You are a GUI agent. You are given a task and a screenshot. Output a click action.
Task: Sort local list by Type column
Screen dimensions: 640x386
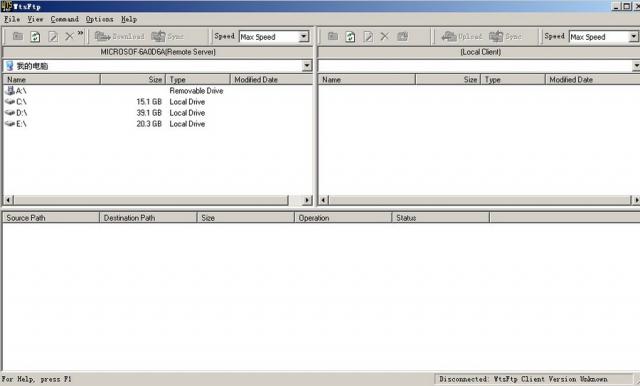tap(513, 80)
